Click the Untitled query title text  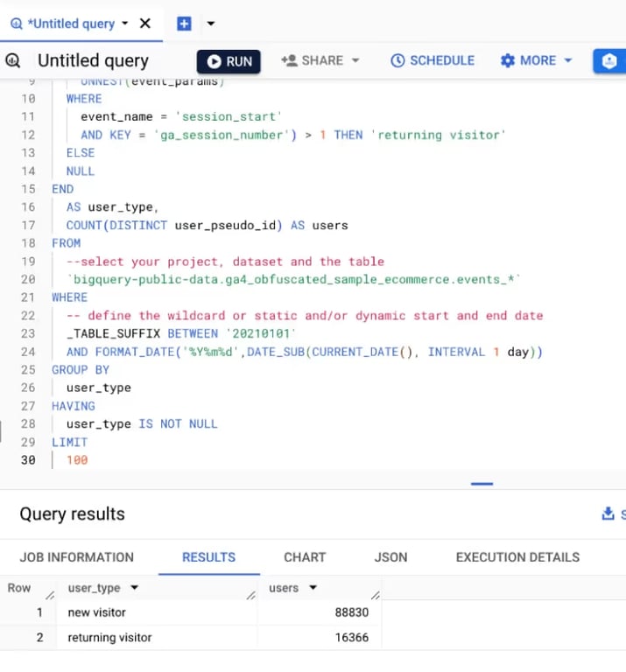click(93, 61)
